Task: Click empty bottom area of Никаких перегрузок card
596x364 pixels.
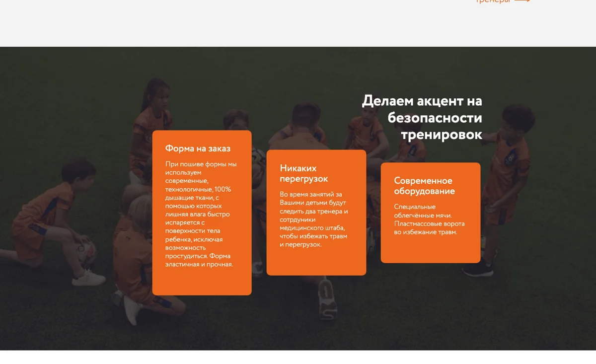Action: [x=316, y=262]
